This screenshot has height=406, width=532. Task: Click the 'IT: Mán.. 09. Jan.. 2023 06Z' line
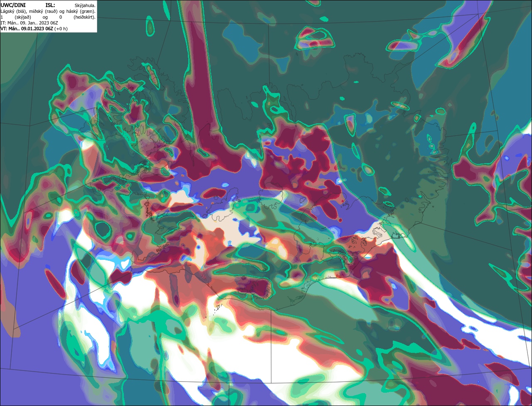click(29, 23)
